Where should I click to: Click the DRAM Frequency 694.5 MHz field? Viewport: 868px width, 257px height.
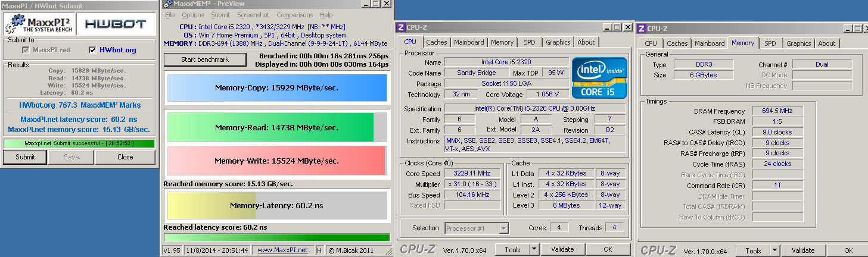778,111
